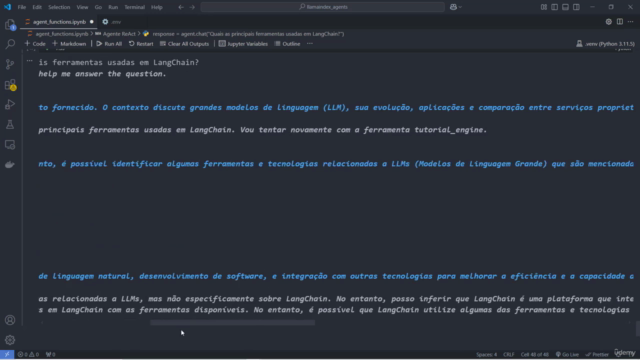Open notebook toolbar overflow ellipsis
Screen dimensions: 640x360
tap(310, 44)
